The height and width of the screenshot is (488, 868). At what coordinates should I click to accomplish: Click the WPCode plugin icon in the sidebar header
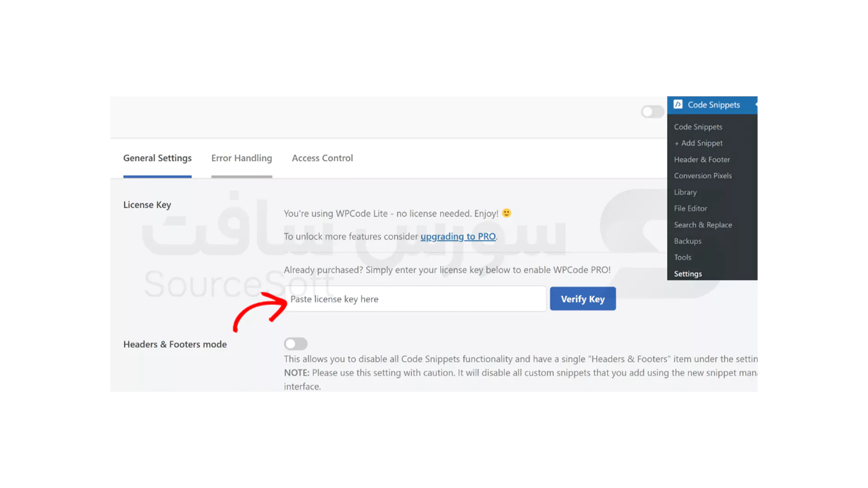click(x=679, y=104)
